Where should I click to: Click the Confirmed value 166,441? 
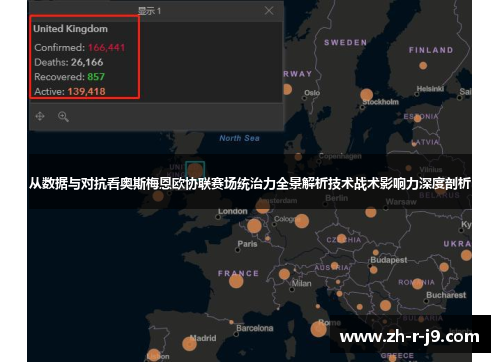pos(106,48)
